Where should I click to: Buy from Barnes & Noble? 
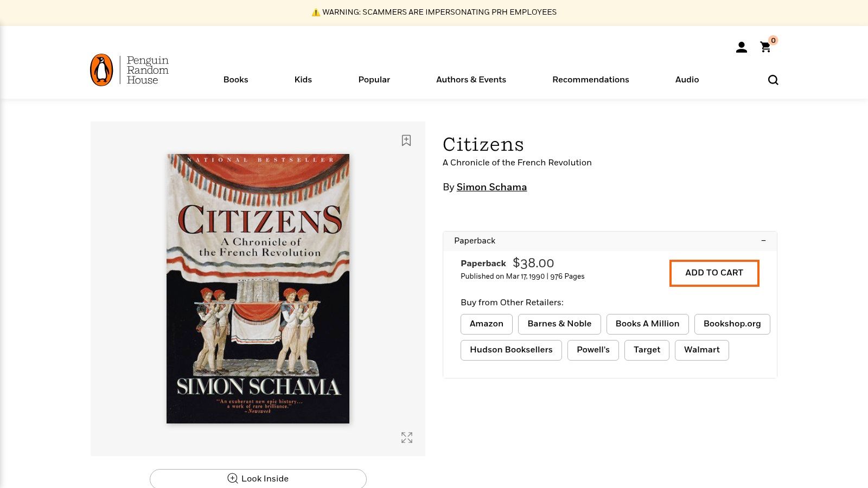coord(559,324)
